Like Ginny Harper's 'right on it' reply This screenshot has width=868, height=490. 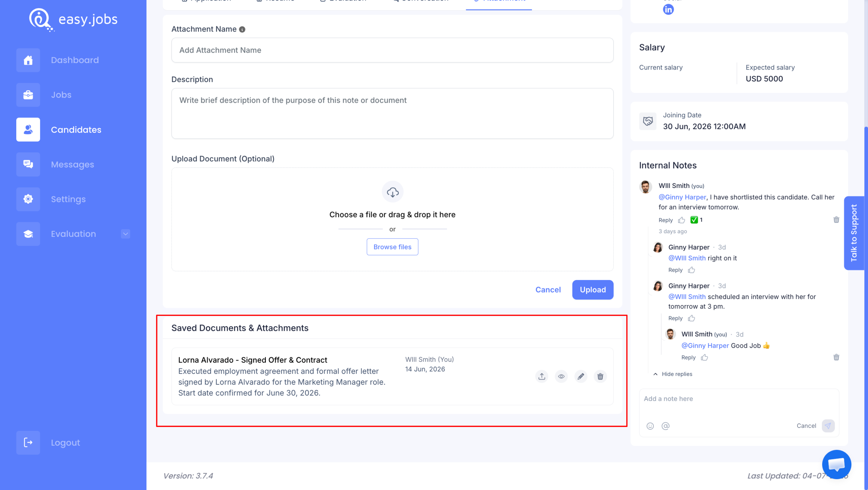pos(691,270)
